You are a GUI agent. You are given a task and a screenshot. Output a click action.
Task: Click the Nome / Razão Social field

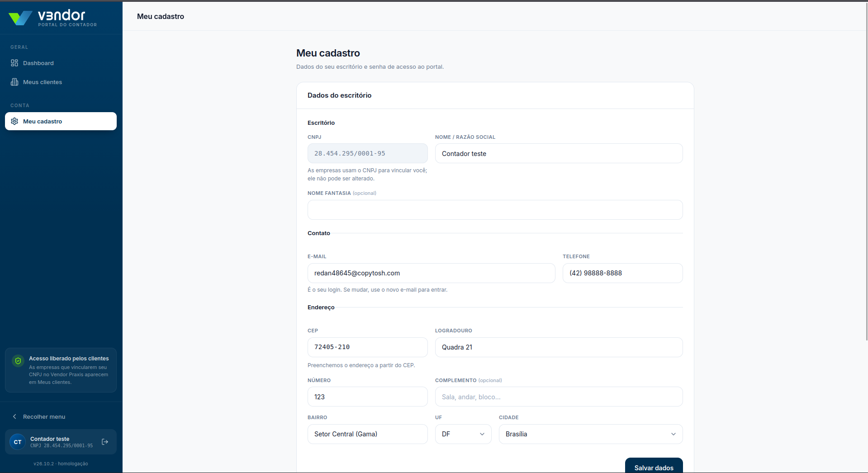[x=559, y=153]
